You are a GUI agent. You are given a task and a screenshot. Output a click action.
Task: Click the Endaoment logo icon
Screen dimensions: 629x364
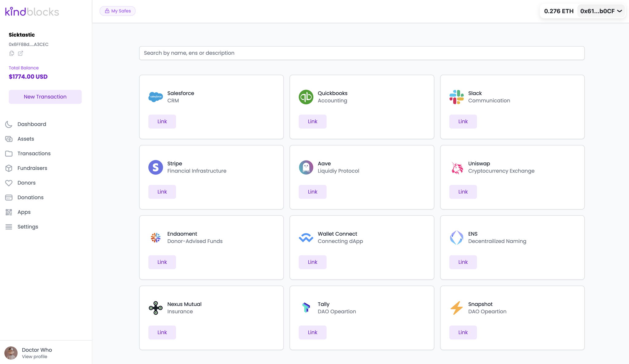(x=156, y=238)
